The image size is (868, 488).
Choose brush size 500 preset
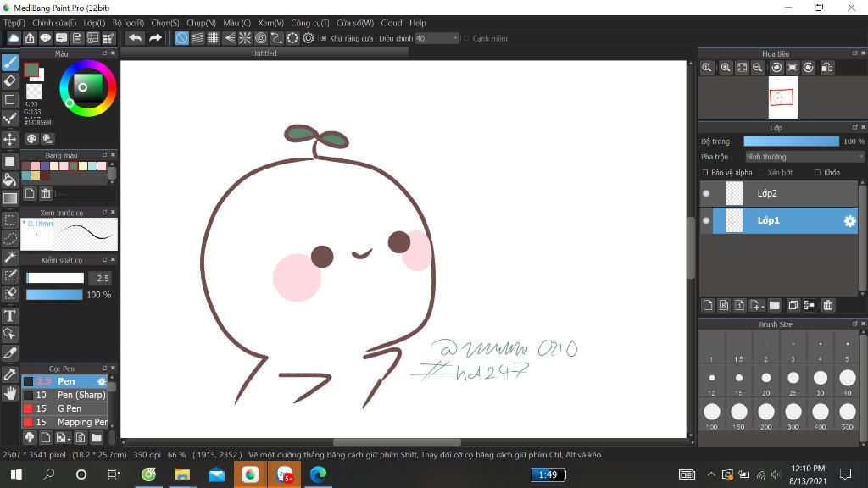[x=848, y=415]
